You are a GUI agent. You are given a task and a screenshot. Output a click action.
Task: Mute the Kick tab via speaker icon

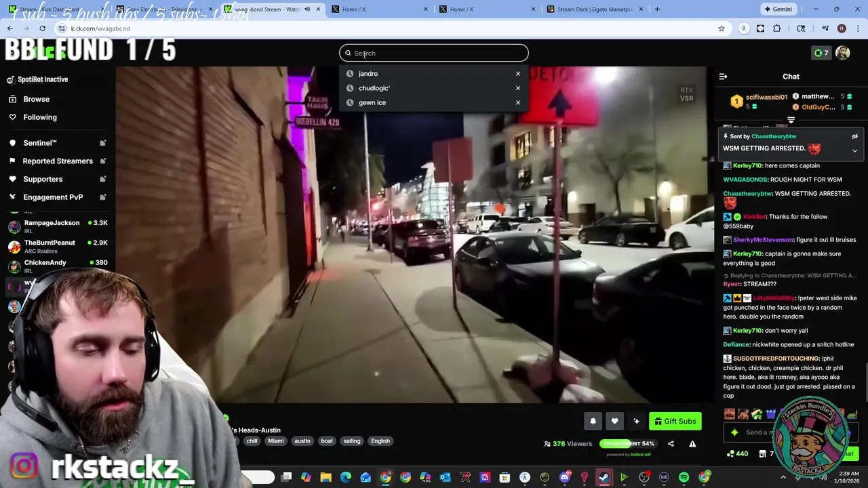click(x=307, y=9)
